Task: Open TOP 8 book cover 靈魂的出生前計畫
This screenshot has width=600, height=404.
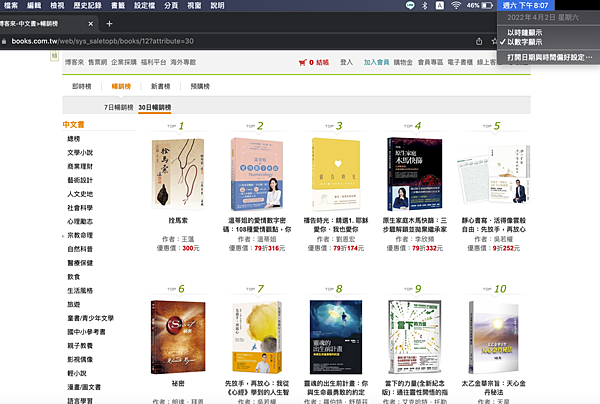Action: (x=336, y=337)
